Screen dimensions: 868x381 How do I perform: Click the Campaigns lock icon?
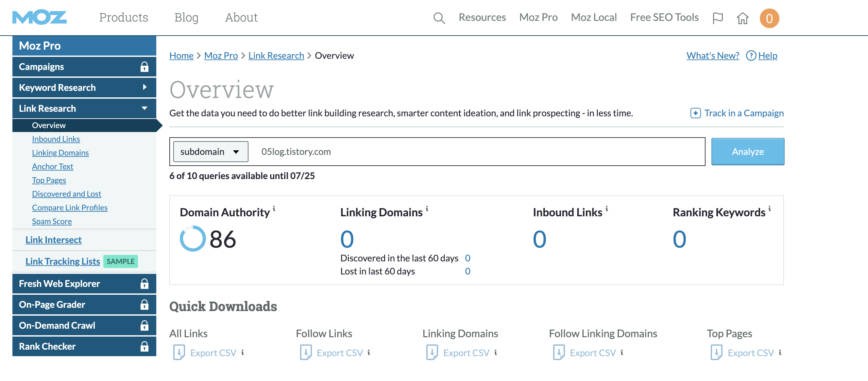tap(144, 67)
